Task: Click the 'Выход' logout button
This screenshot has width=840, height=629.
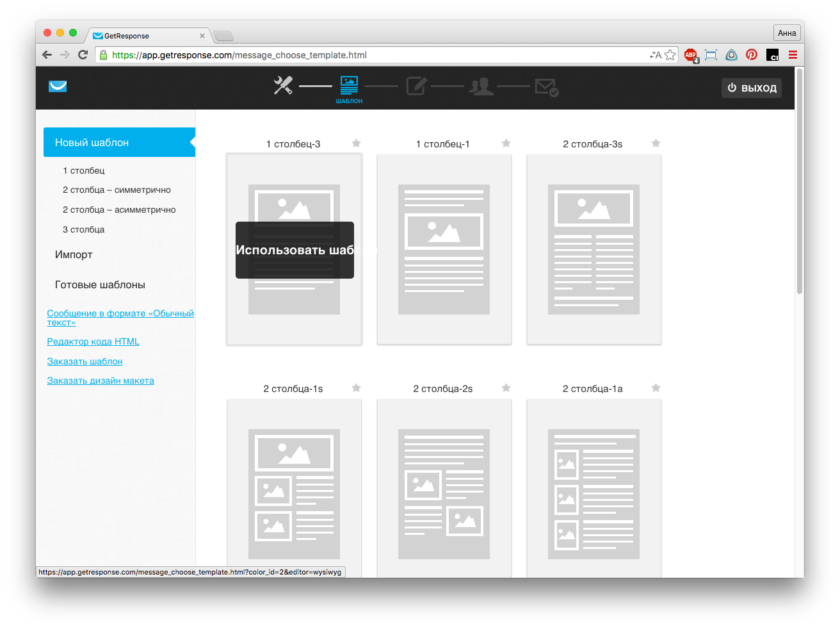Action: 752,88
